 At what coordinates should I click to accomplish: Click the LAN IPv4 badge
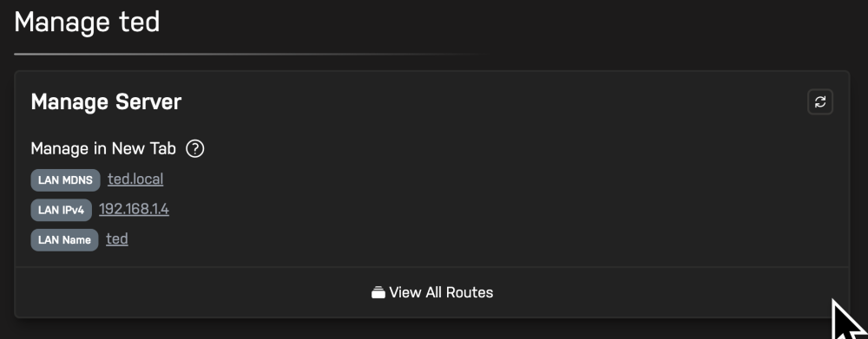tap(61, 210)
